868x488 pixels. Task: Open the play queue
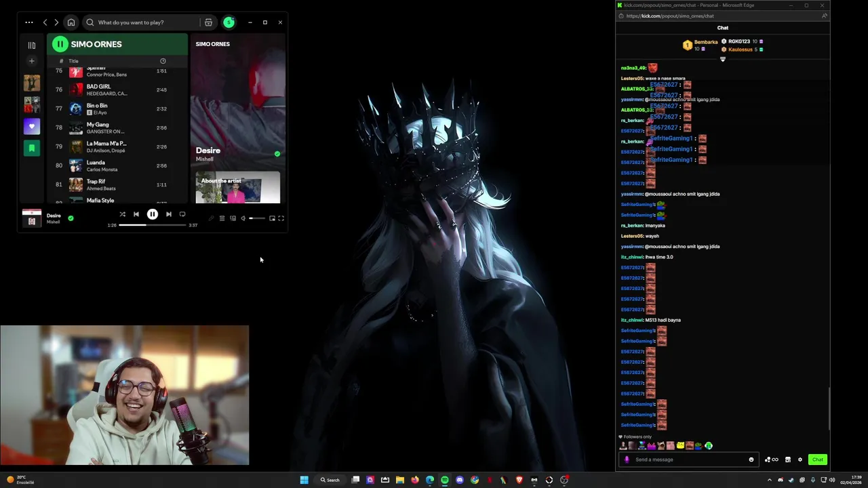pos(222,218)
